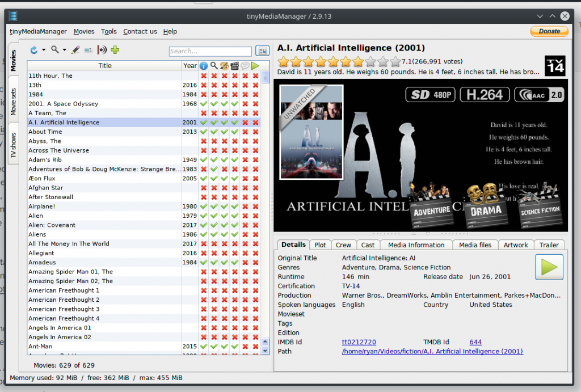Open the tinyMediaManager menu
Viewport: 581px width, 392px height.
[x=38, y=32]
